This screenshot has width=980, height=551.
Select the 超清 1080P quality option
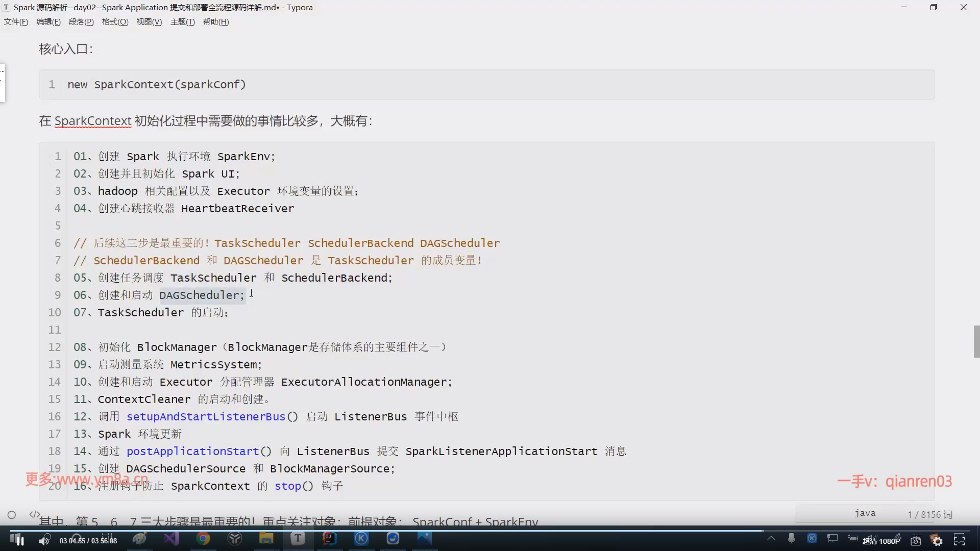881,541
